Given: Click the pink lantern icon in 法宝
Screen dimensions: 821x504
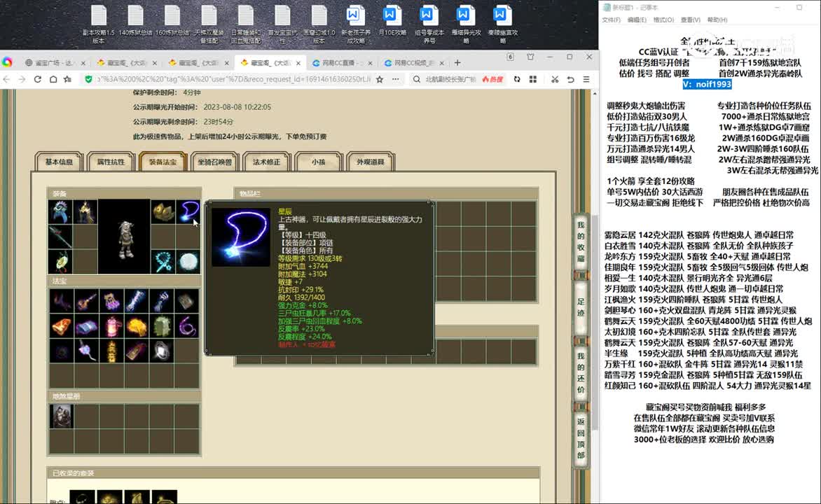Looking at the screenshot, I should pos(111,327).
